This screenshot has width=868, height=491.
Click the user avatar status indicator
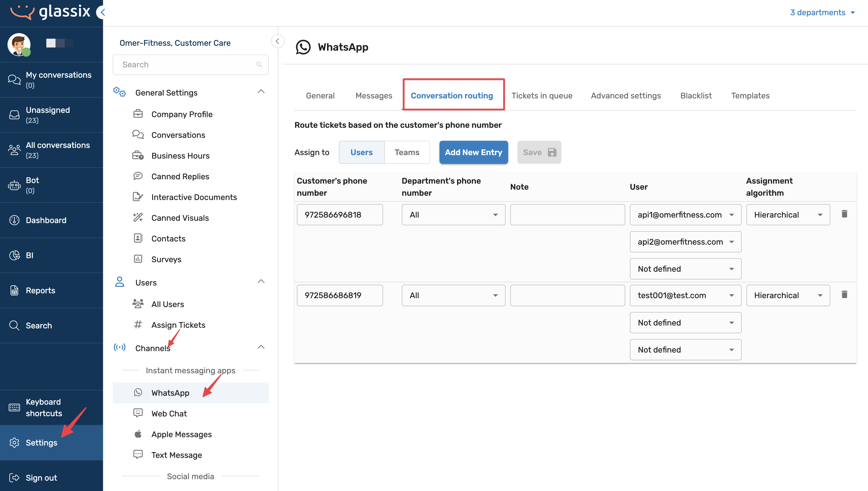tap(27, 53)
